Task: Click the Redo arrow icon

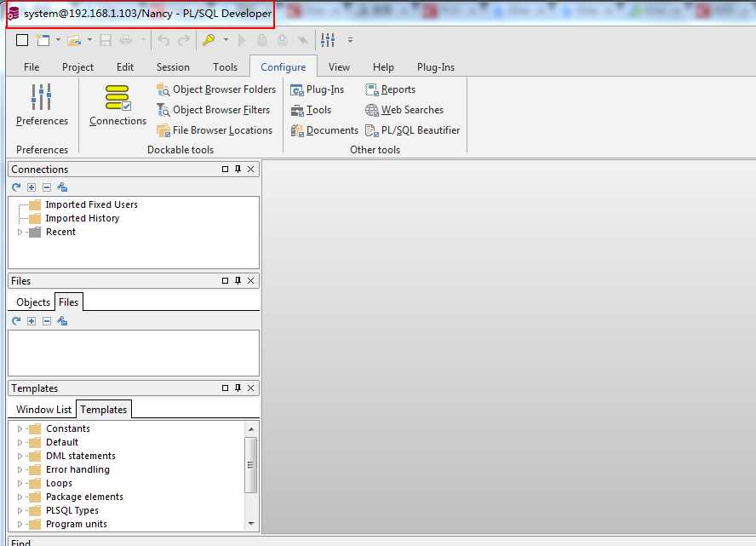Action: click(184, 40)
